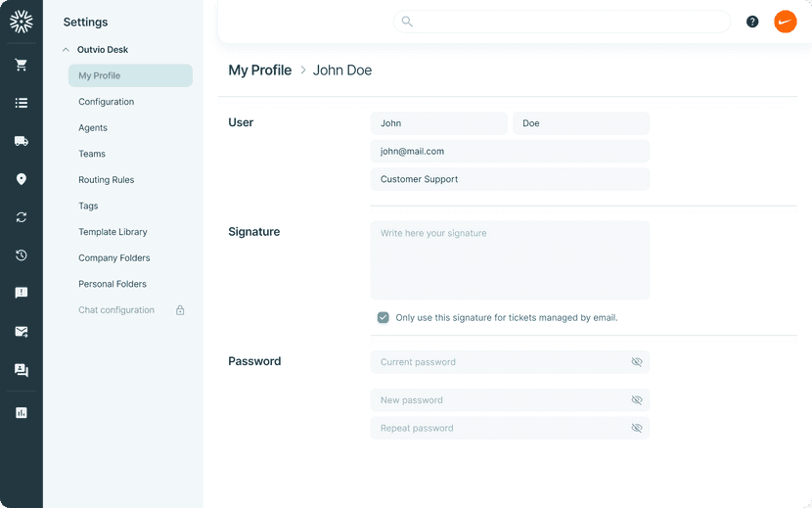Toggle visibility of New password field
812x508 pixels.
point(636,400)
